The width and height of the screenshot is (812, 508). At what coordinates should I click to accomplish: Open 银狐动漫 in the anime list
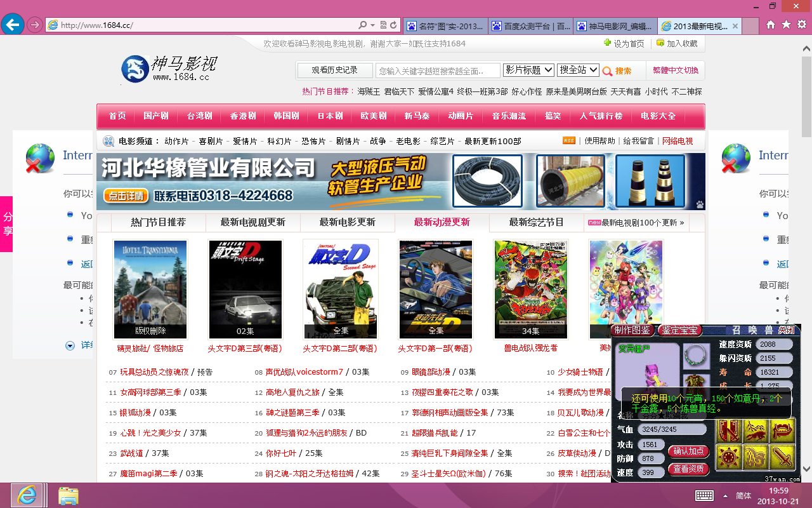(x=136, y=413)
